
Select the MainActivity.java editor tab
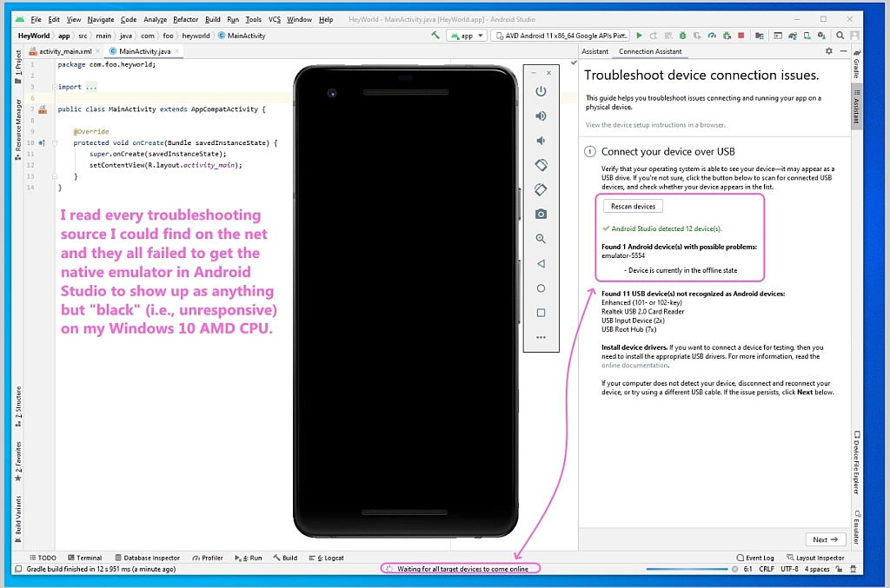pos(144,51)
